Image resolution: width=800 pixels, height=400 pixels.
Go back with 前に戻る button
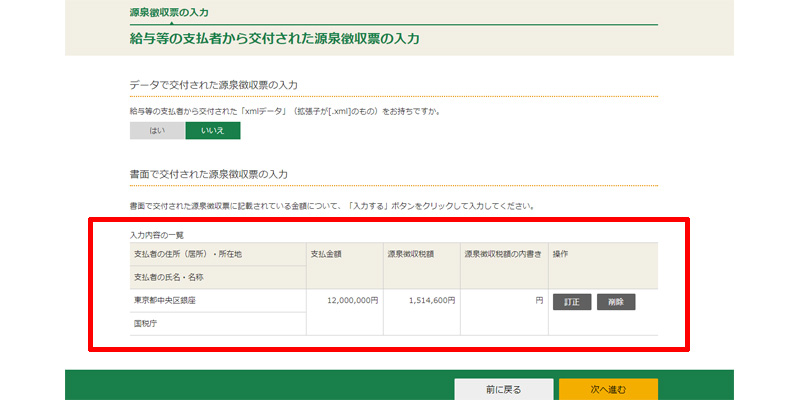504,390
